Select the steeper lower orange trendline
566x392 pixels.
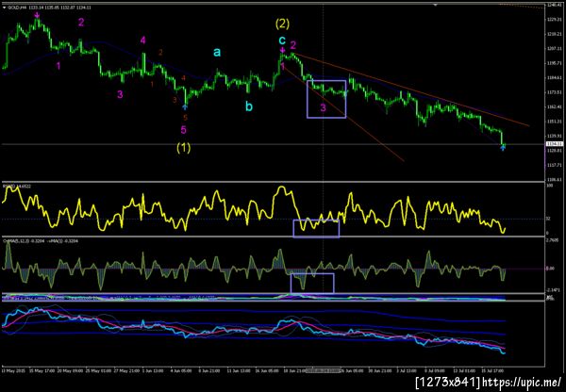342,113
